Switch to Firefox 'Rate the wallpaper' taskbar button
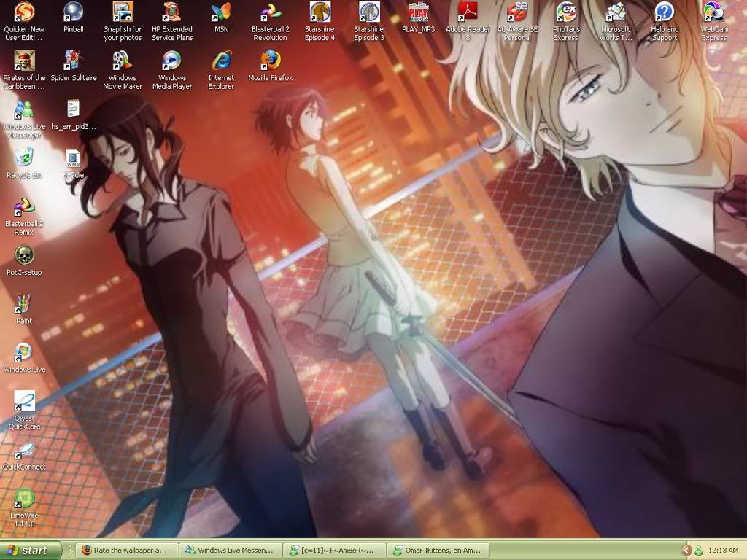 tap(127, 551)
